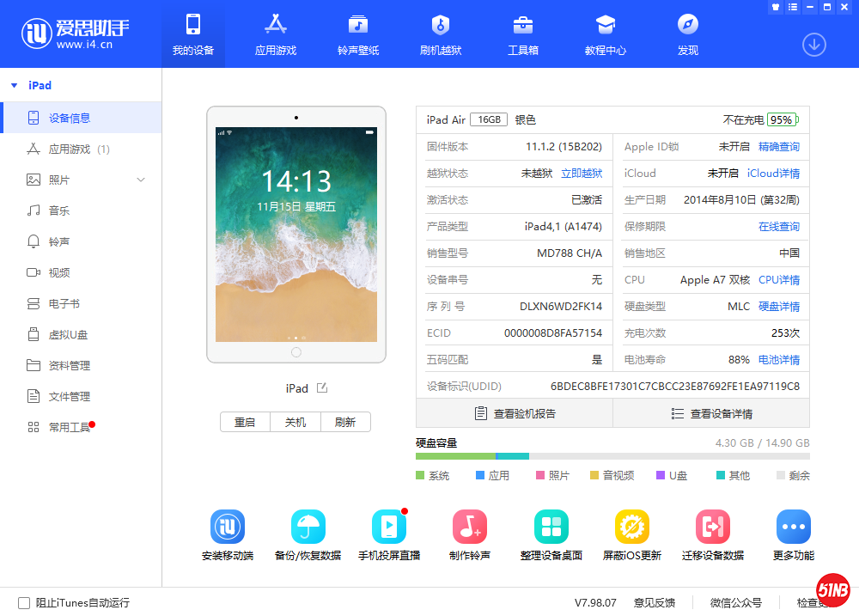Viewport: 859px width, 616px height.
Task: Open the 手机投屏直播 screen mirroring tool
Action: tap(389, 526)
